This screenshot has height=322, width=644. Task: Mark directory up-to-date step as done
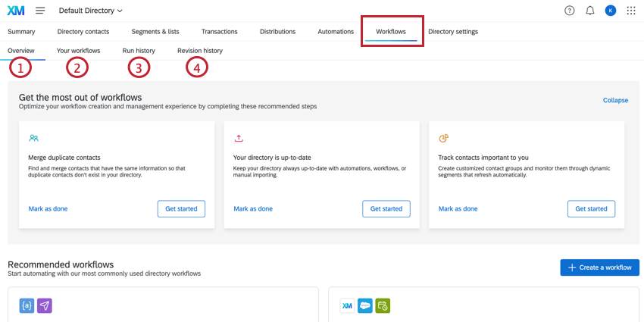point(253,209)
